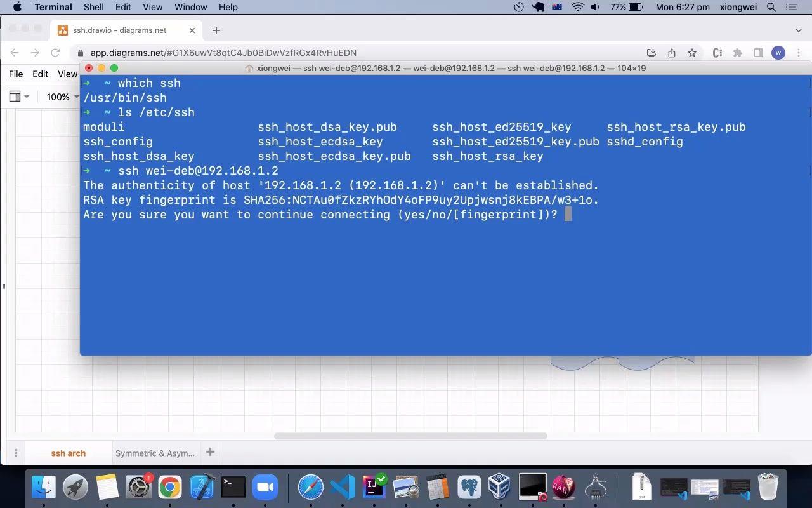Open Chrome three-dot menu
812x508 pixels.
point(799,53)
